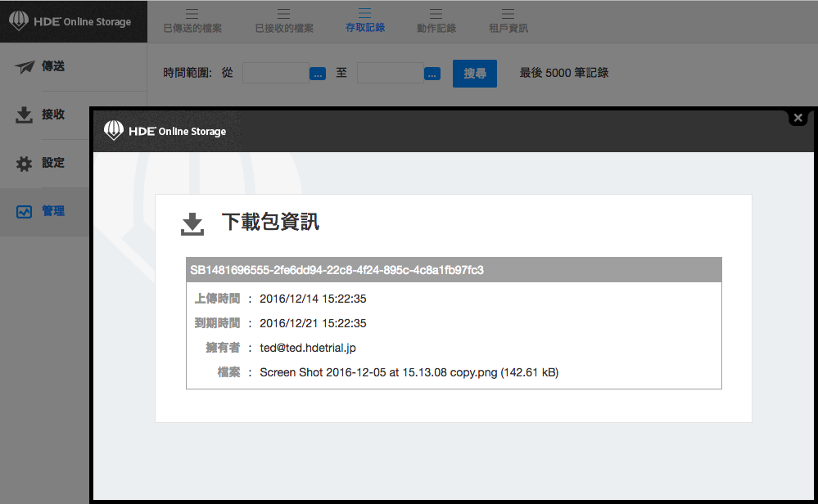Click the 設定 gear icon
Screen dimensions: 818x504
tap(24, 164)
